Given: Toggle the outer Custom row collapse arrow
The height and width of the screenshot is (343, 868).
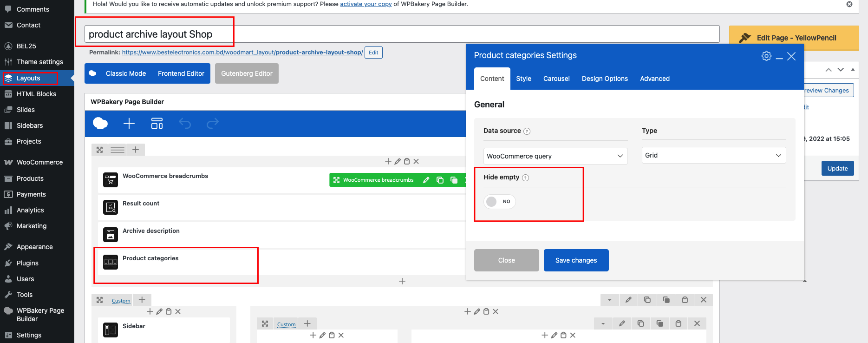Looking at the screenshot, I should [x=610, y=300].
